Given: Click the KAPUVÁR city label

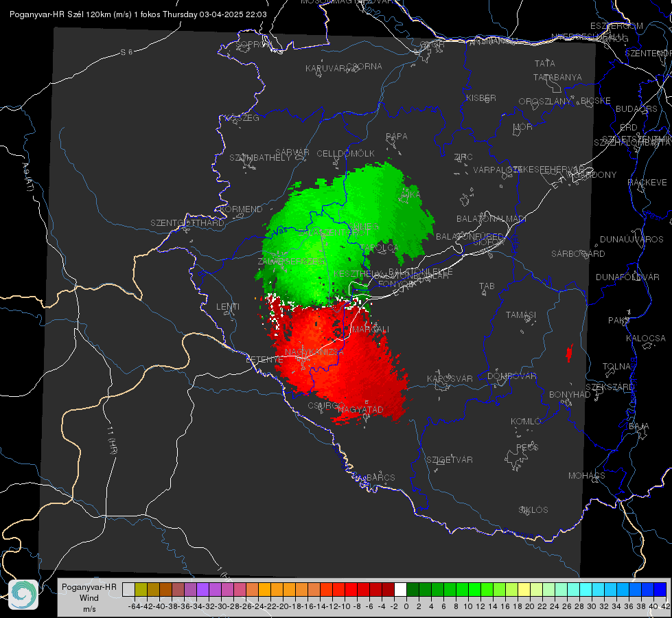Looking at the screenshot, I should click(x=325, y=69).
